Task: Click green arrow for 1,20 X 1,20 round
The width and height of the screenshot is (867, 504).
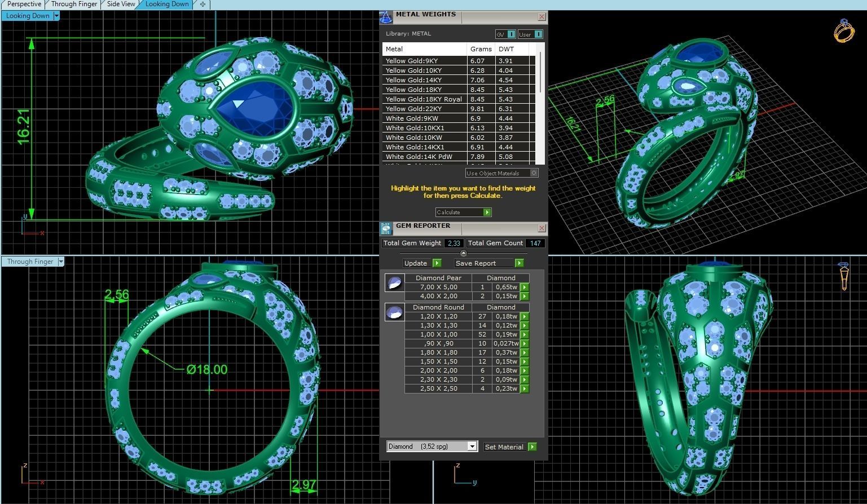Action: tap(525, 316)
